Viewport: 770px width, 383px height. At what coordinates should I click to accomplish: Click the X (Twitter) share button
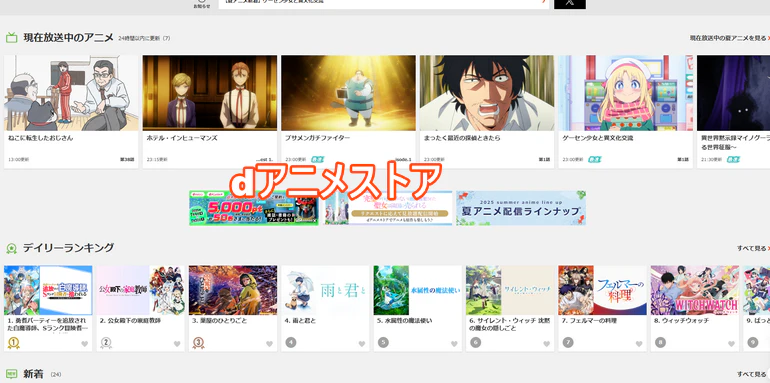pyautogui.click(x=570, y=3)
